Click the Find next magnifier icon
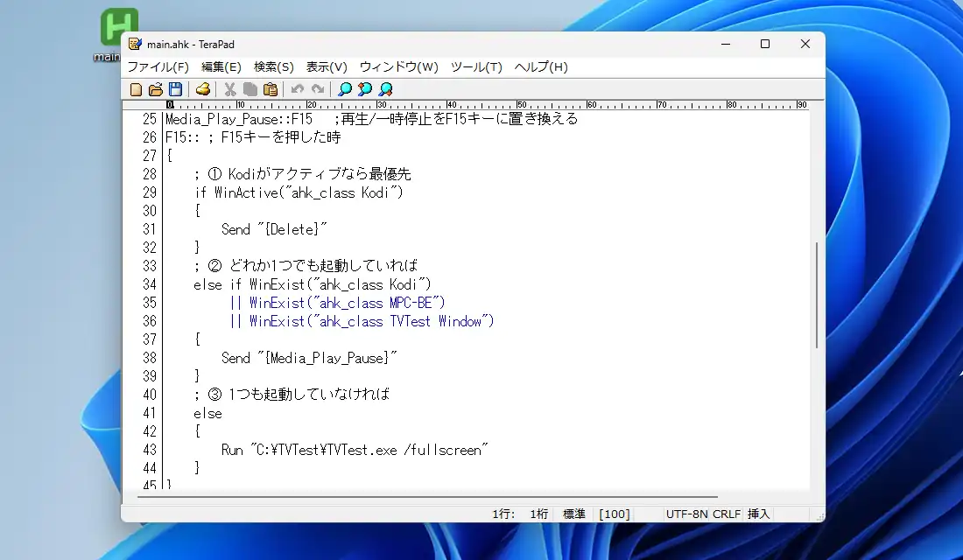Viewport: 963px width, 560px height. 385,89
